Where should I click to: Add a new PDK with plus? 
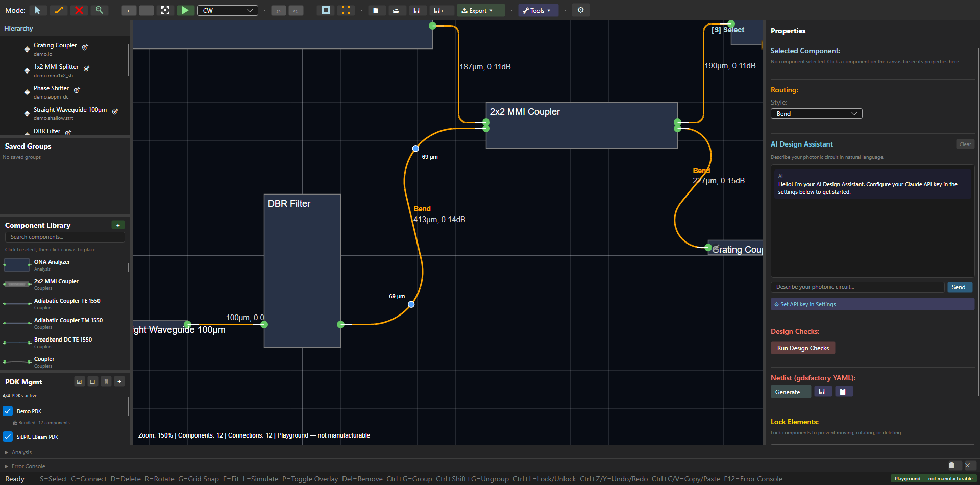[x=119, y=382]
